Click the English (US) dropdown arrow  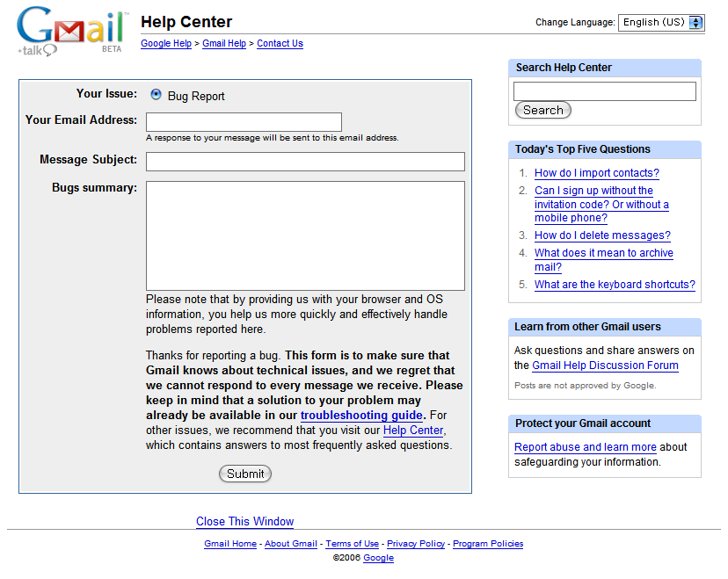[695, 22]
